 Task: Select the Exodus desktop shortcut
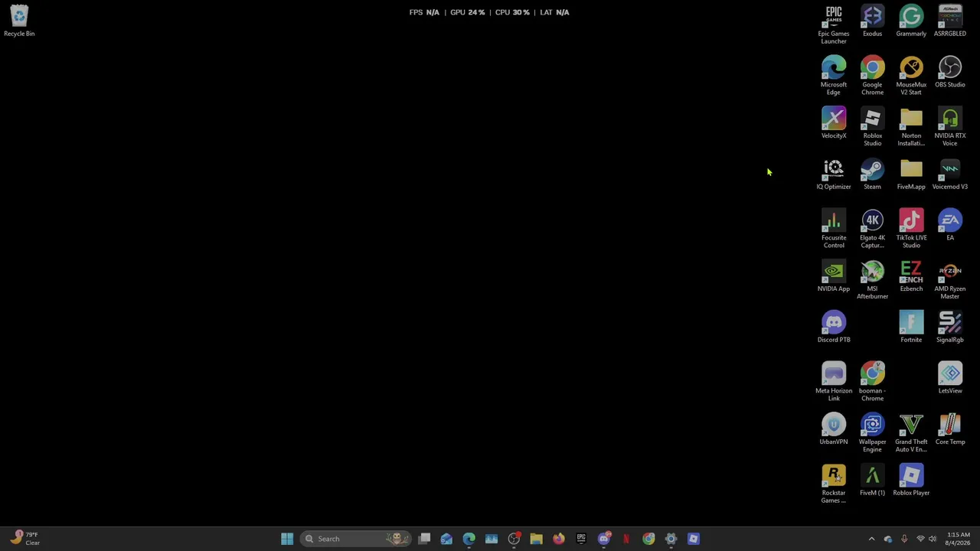coord(872,21)
